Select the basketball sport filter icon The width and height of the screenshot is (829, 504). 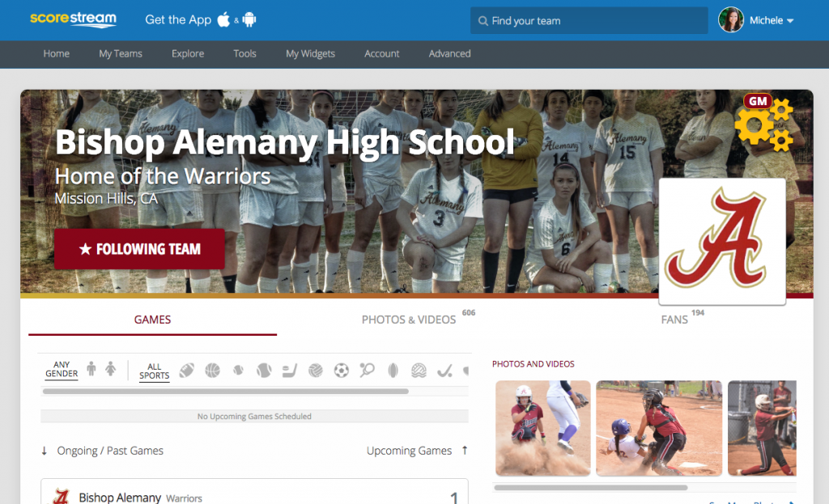click(212, 370)
